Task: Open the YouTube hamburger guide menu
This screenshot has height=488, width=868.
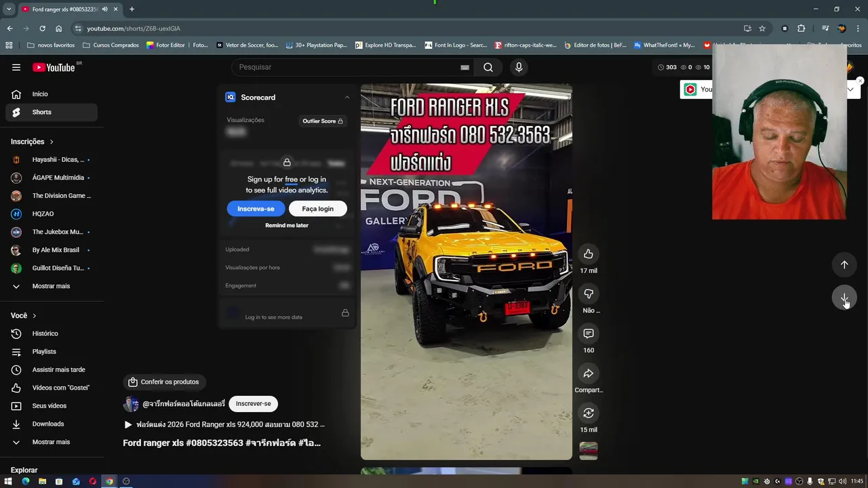Action: pyautogui.click(x=16, y=67)
